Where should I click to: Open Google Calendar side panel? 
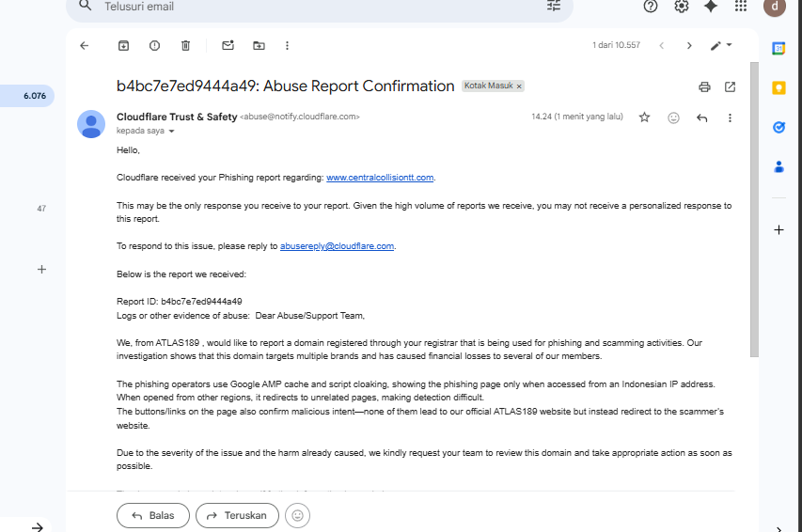(778, 49)
